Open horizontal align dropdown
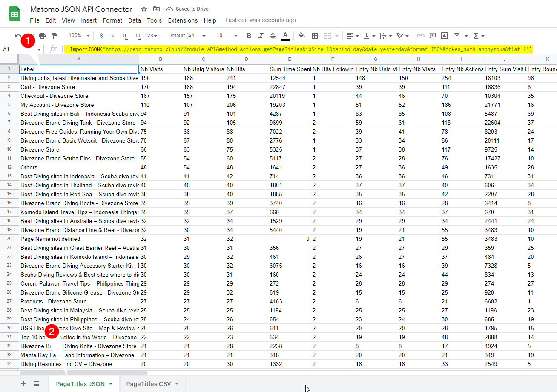Viewport: 557px width, 392px height. coord(352,36)
